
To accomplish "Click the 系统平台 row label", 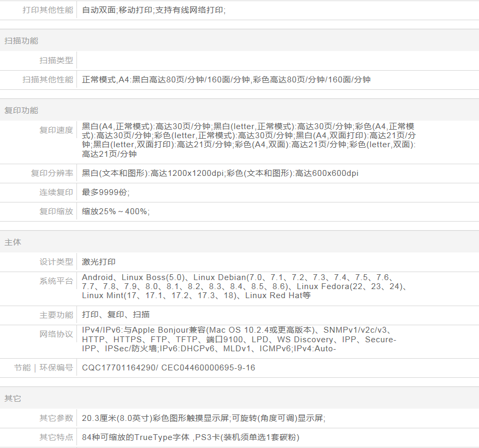I will (x=56, y=281).
